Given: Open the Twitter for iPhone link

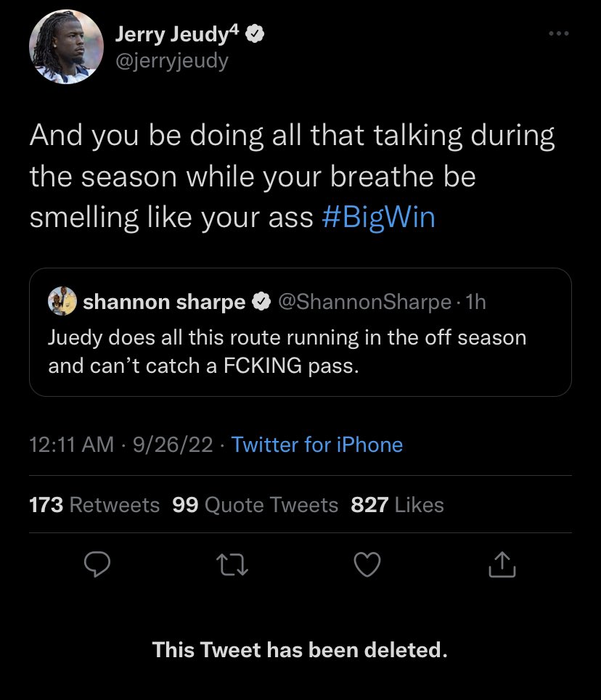Looking at the screenshot, I should [x=316, y=444].
